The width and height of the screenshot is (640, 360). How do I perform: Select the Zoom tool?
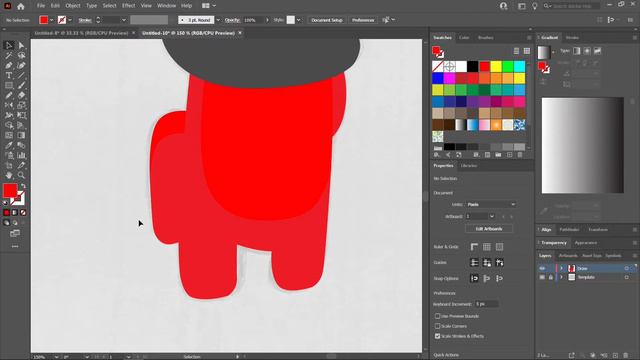tap(21, 175)
